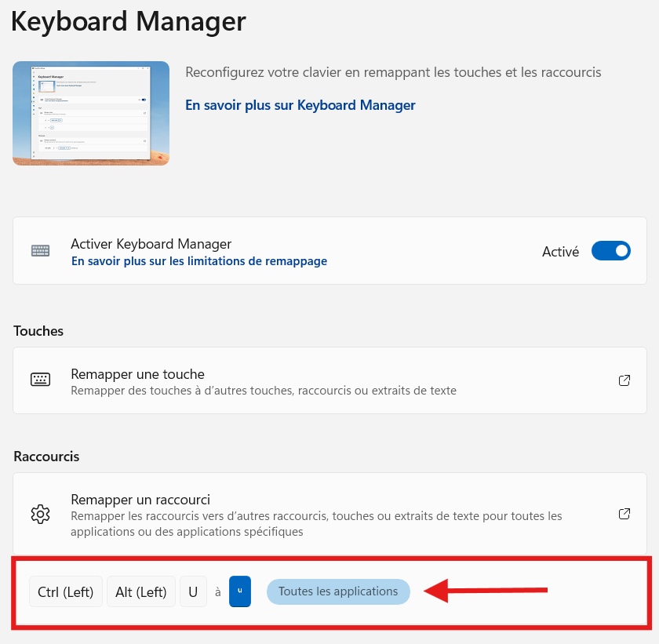659x644 pixels.
Task: Click the Activé label next to the toggle
Action: coord(560,252)
